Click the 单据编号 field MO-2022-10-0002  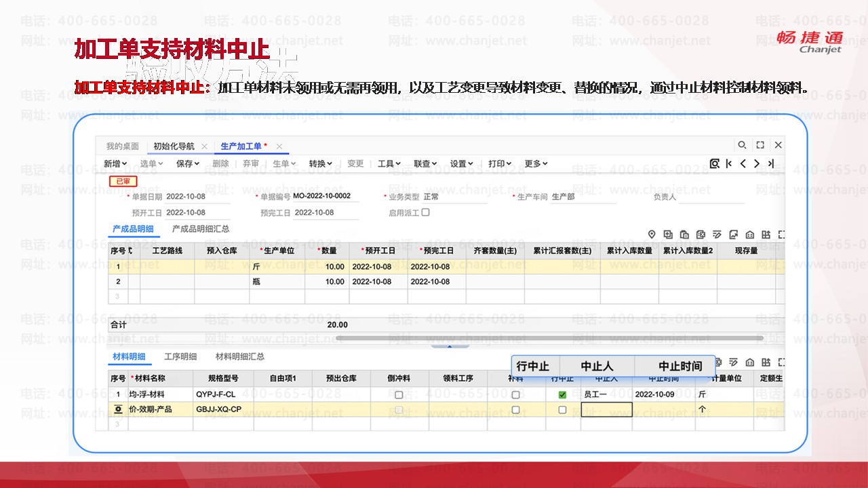pos(325,197)
